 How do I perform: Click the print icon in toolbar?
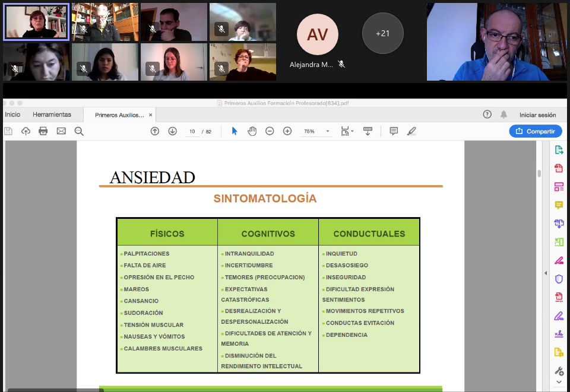click(x=43, y=131)
